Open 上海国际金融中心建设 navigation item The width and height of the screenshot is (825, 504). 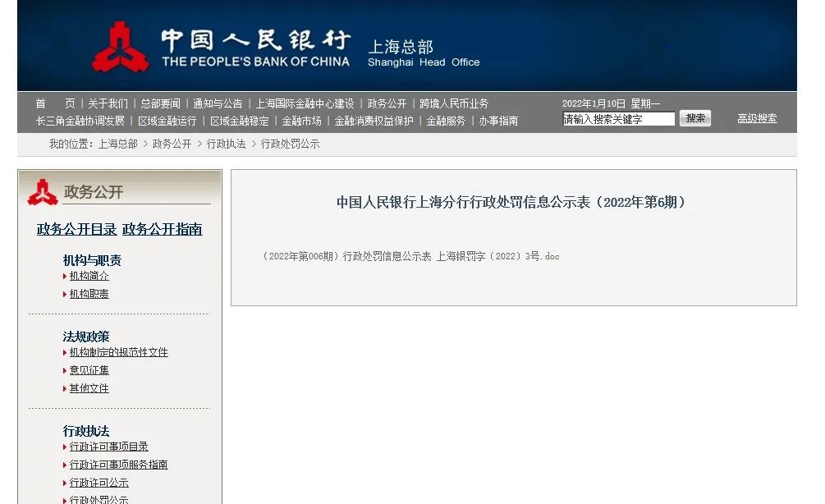point(305,103)
